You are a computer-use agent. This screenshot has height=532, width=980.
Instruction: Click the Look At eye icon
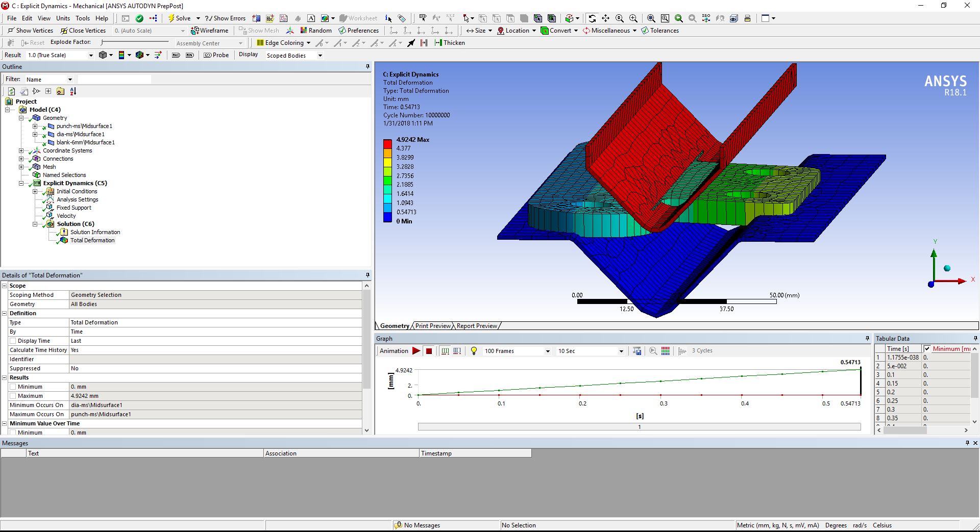coord(734,18)
